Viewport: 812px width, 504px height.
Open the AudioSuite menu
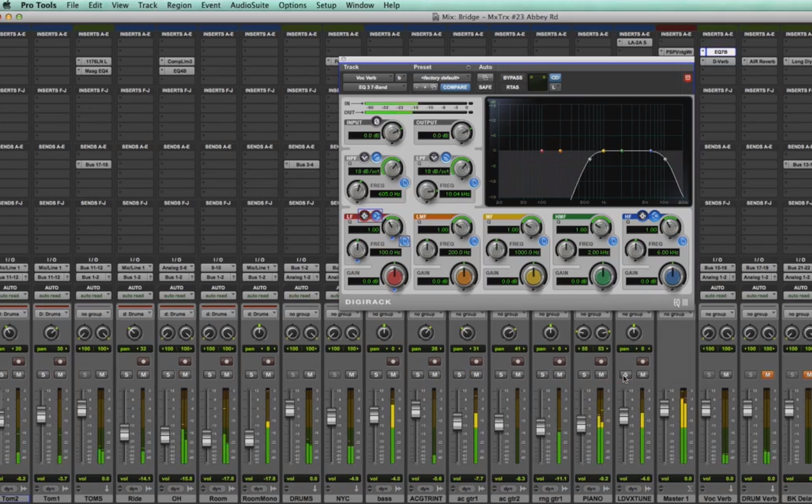pyautogui.click(x=249, y=5)
